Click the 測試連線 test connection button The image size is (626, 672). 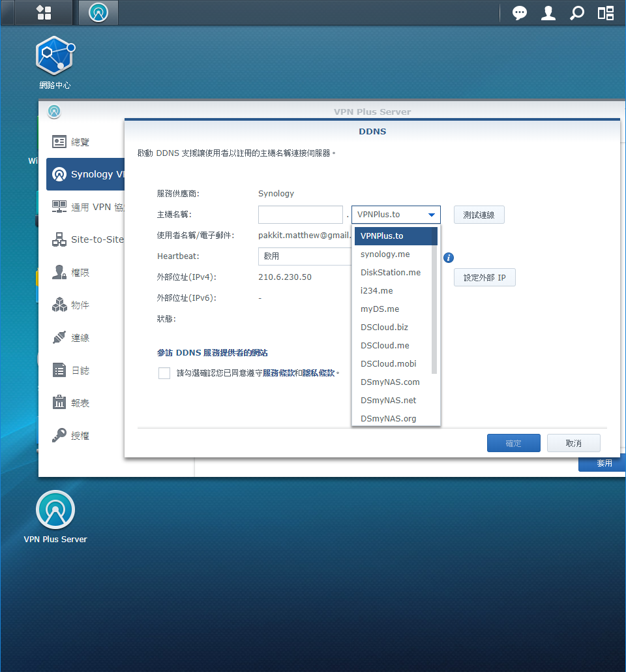(x=479, y=215)
